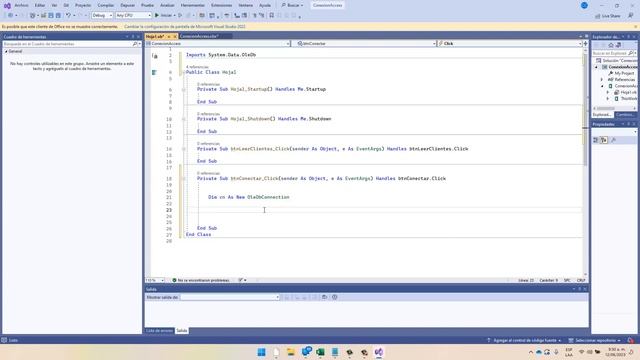Open the editor zoom percentage dropdown

point(155,280)
